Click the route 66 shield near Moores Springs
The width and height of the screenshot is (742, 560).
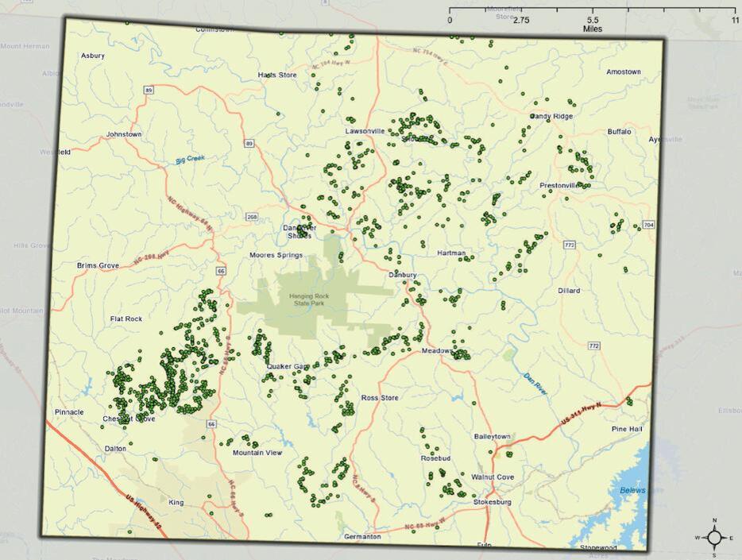221,271
